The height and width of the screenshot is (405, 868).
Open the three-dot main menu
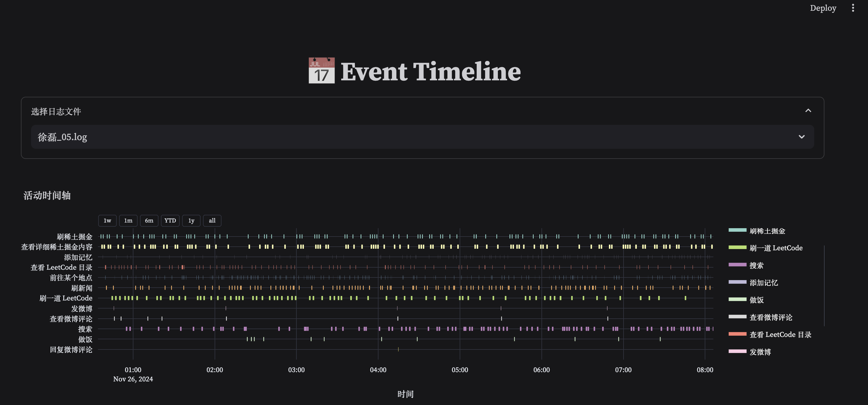(x=853, y=8)
